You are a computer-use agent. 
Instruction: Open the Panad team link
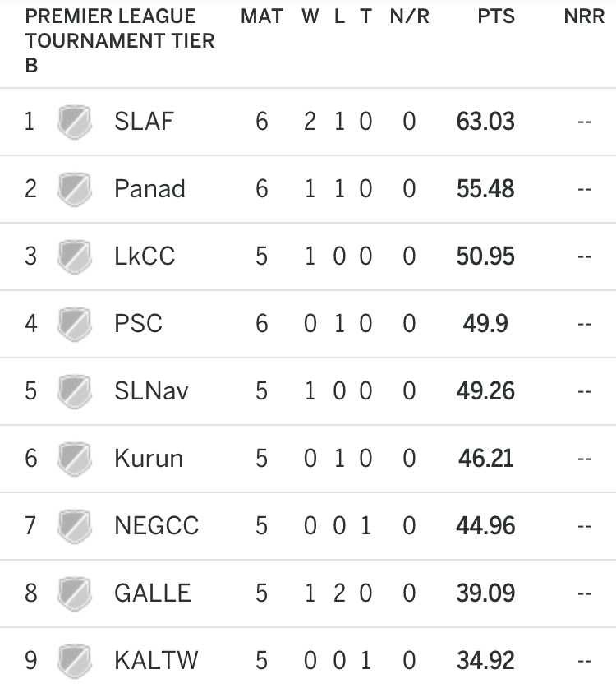tap(149, 189)
